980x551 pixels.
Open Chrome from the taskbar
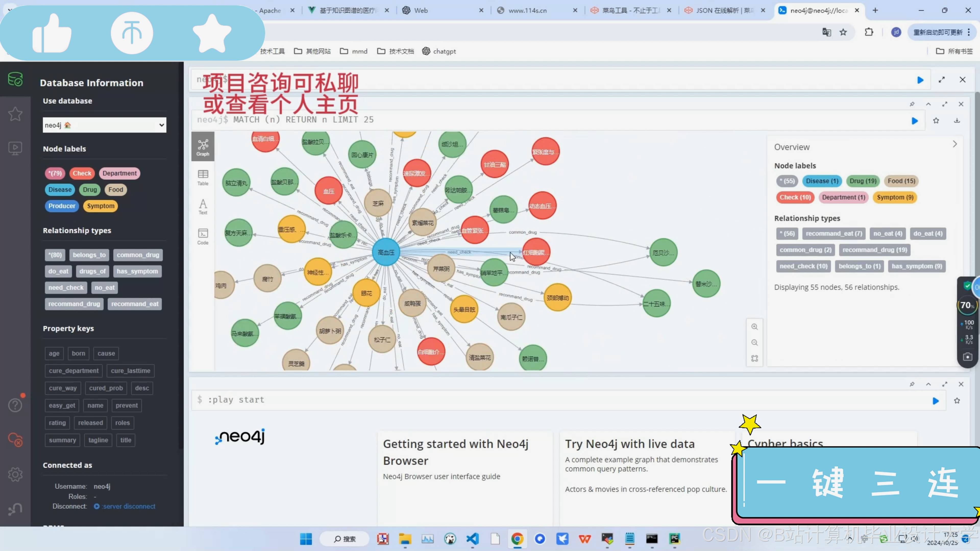point(517,539)
